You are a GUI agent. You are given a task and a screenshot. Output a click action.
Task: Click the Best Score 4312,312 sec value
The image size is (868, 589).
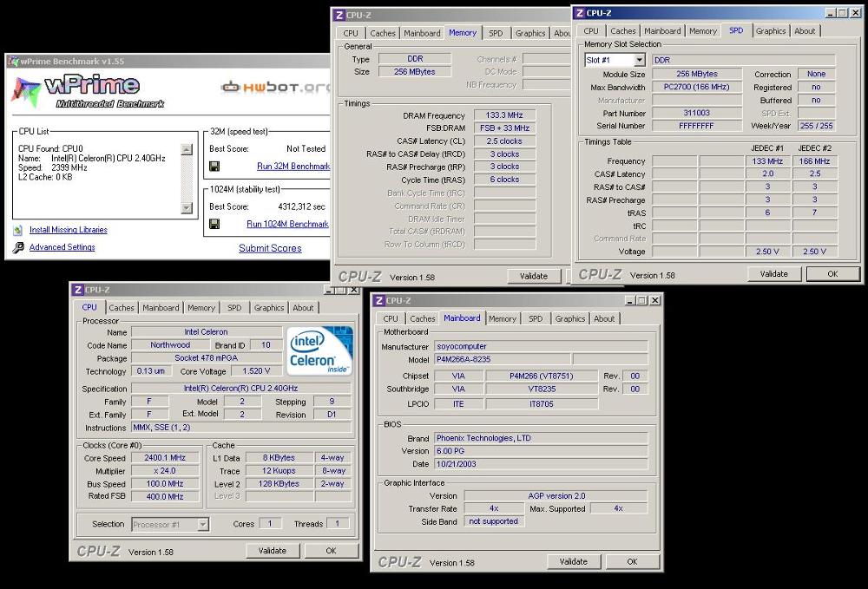coord(302,206)
